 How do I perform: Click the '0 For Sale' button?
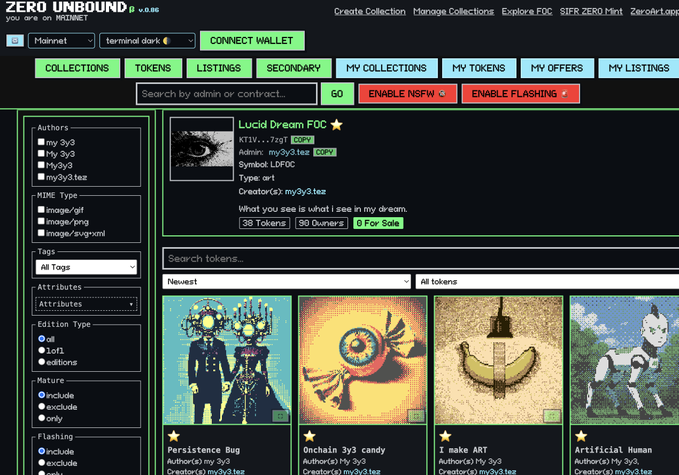point(378,223)
